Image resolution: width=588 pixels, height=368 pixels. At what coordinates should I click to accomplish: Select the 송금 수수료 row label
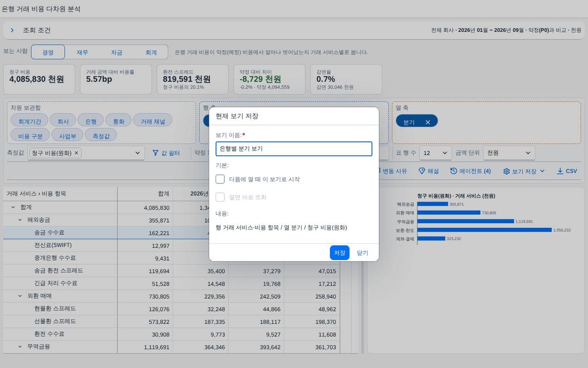click(x=49, y=233)
